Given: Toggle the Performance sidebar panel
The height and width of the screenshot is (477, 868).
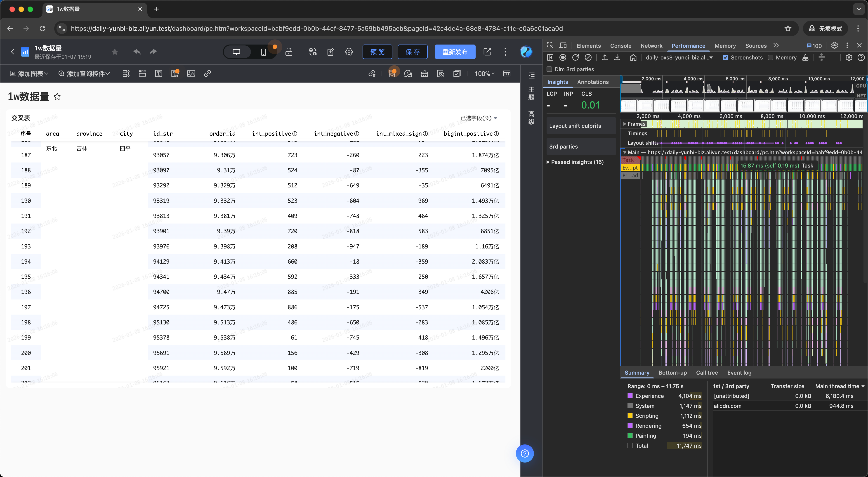Looking at the screenshot, I should 550,58.
